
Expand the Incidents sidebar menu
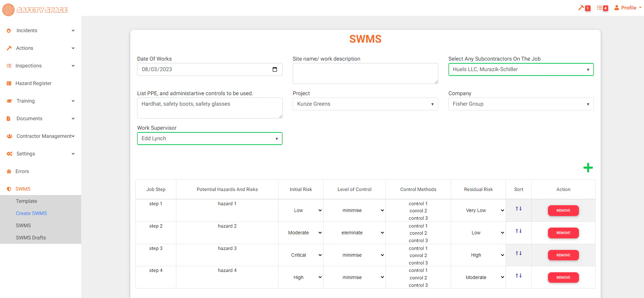41,30
